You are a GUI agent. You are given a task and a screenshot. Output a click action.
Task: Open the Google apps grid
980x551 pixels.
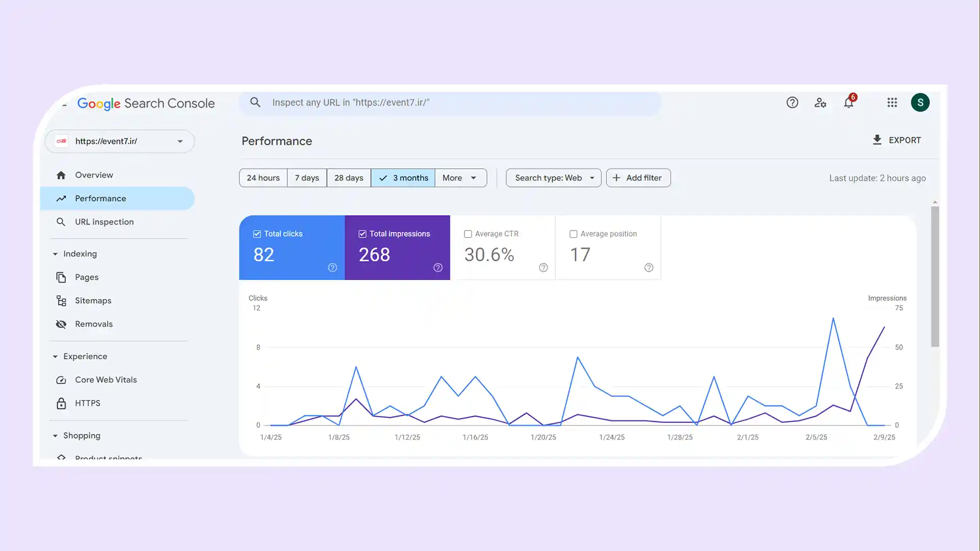point(892,103)
